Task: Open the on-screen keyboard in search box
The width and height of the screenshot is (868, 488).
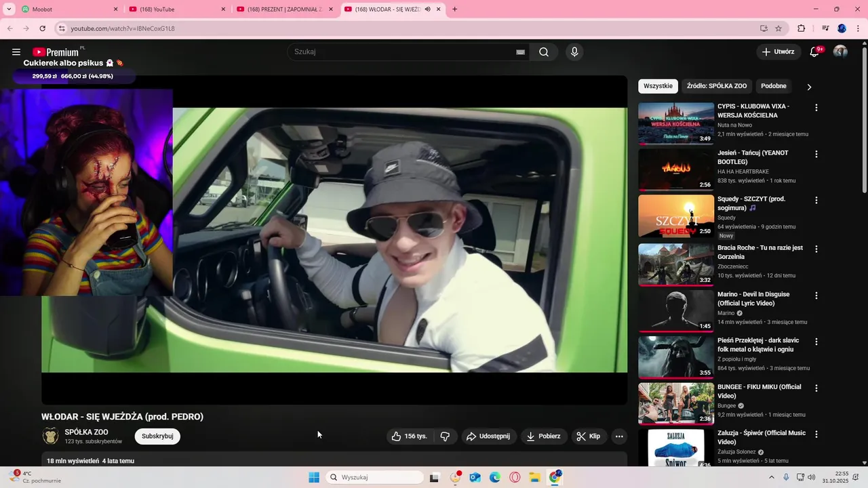Action: [521, 52]
